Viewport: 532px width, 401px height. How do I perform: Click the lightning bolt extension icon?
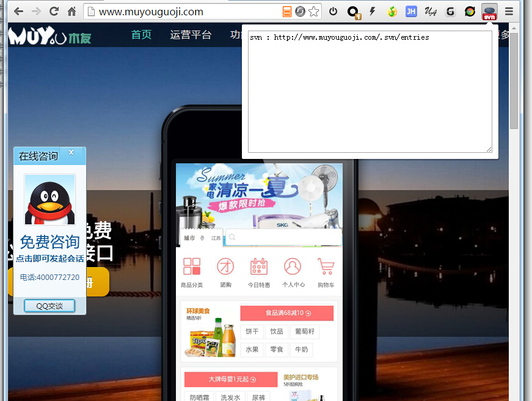click(372, 12)
